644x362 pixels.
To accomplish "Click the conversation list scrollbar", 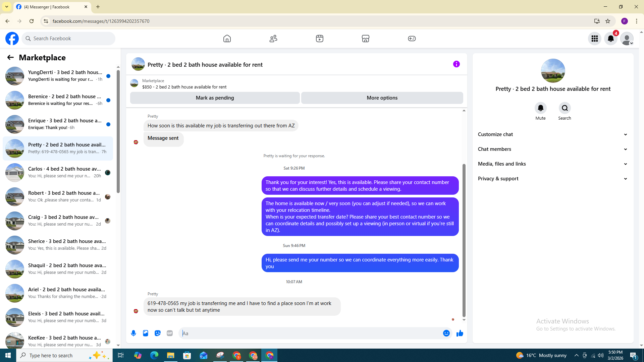I will coord(118,131).
